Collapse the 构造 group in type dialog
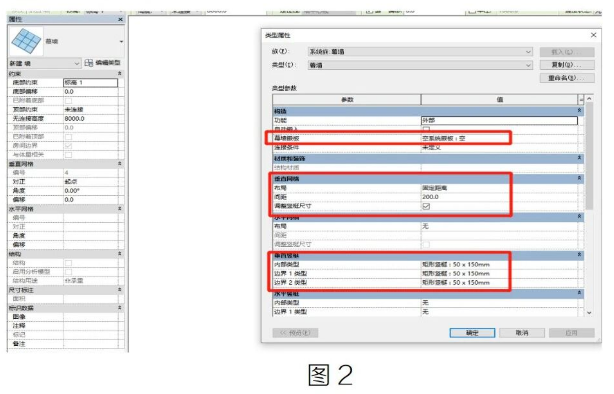The image size is (614, 394). tap(580, 111)
